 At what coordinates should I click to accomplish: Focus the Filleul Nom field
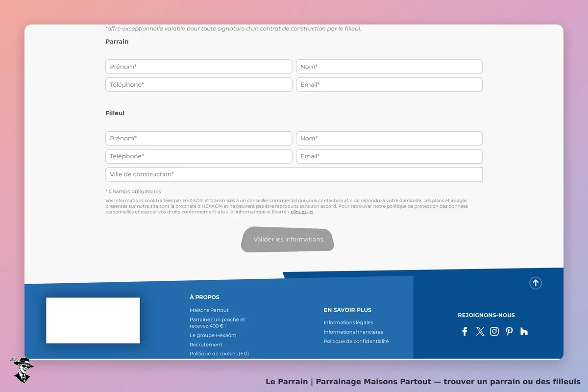(x=389, y=138)
